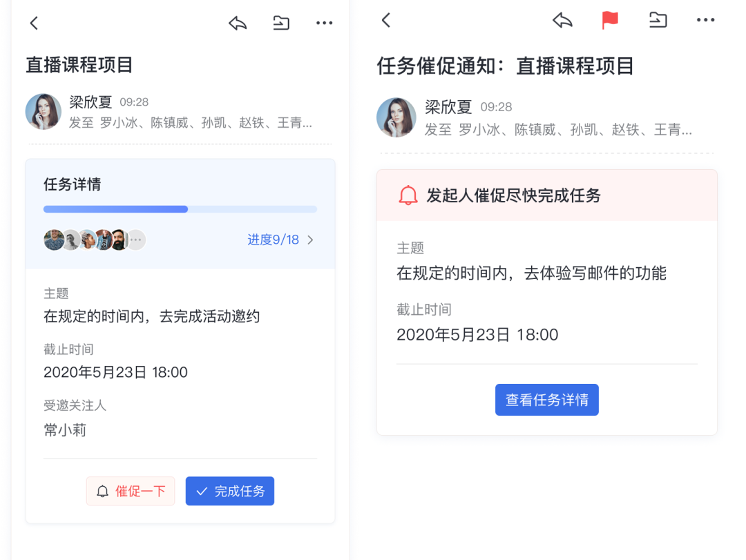This screenshot has width=746, height=560.
Task: Click sender avatar in right email
Action: click(396, 117)
